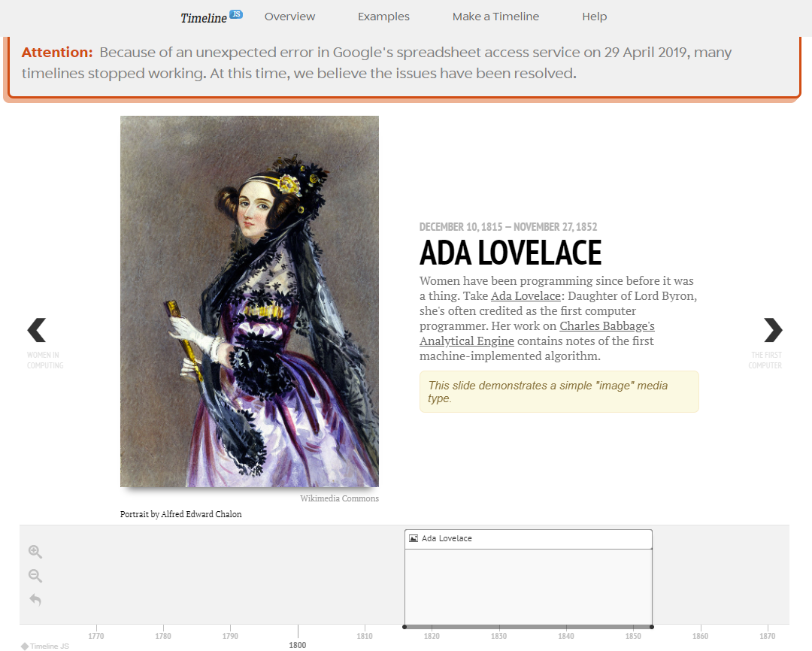The height and width of the screenshot is (651, 812).
Task: Open the Overview nav item
Action: [289, 17]
